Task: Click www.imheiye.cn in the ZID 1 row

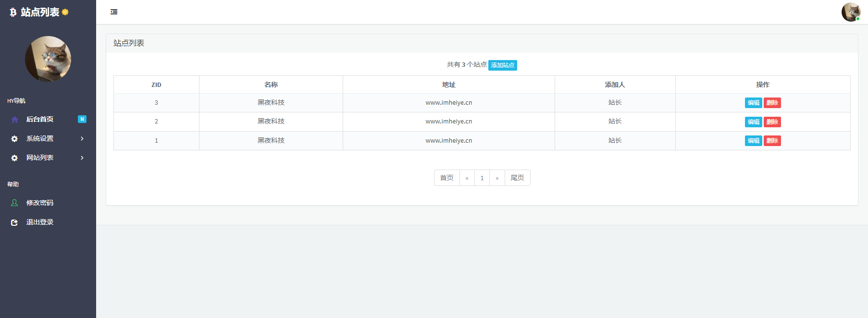Action: tap(449, 141)
